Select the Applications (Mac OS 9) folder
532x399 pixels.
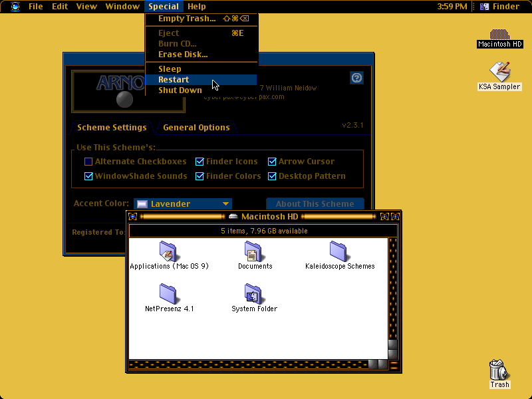[x=169, y=255]
